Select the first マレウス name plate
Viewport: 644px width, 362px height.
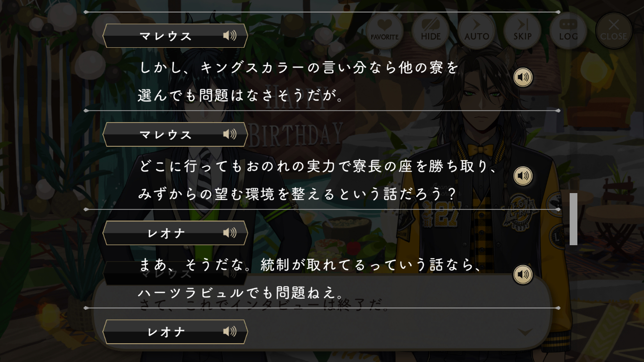click(175, 36)
